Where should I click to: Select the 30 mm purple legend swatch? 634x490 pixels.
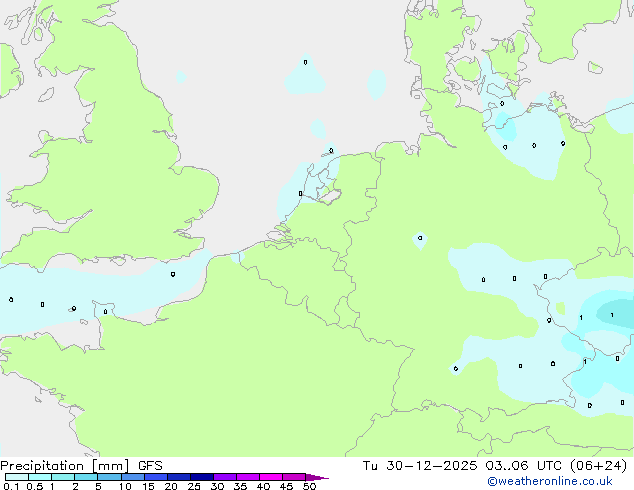click(224, 477)
